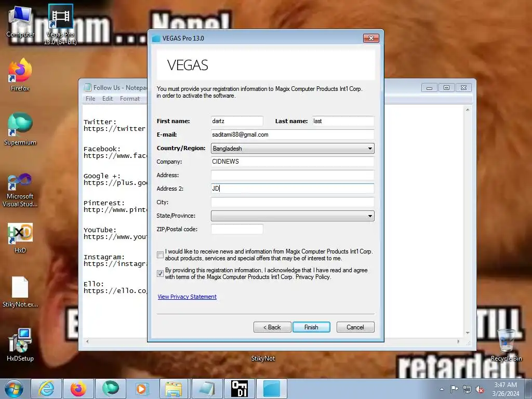
Task: Click the "Instagram:" line in Notepad
Action: point(104,257)
